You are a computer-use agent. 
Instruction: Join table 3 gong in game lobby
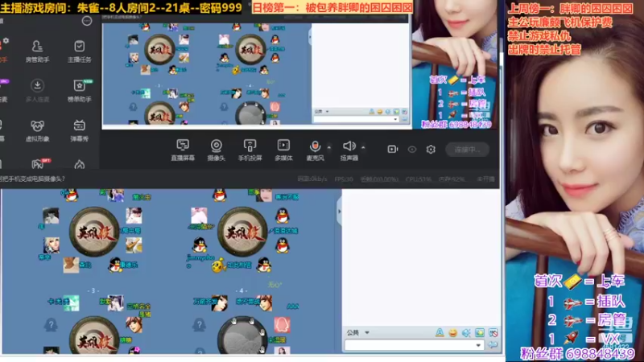click(94, 335)
